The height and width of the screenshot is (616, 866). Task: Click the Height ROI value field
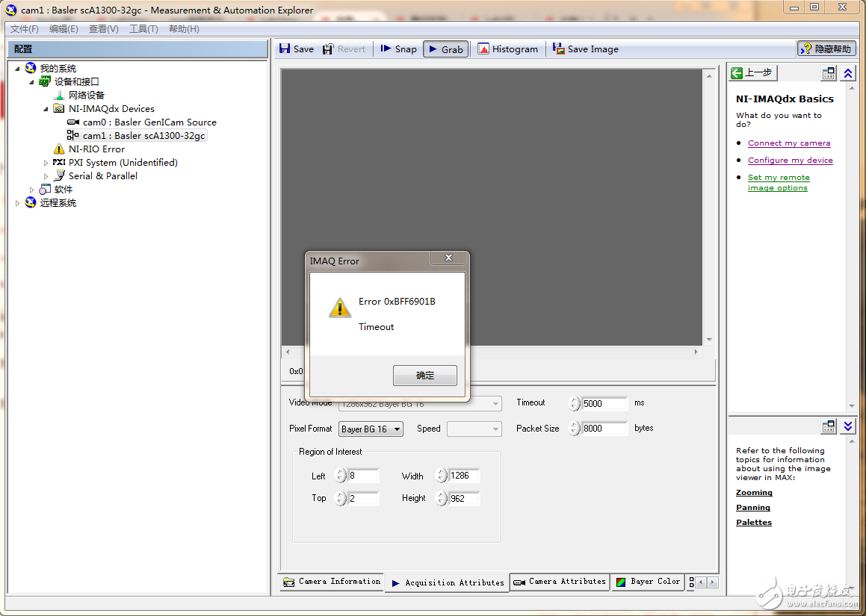click(x=464, y=499)
